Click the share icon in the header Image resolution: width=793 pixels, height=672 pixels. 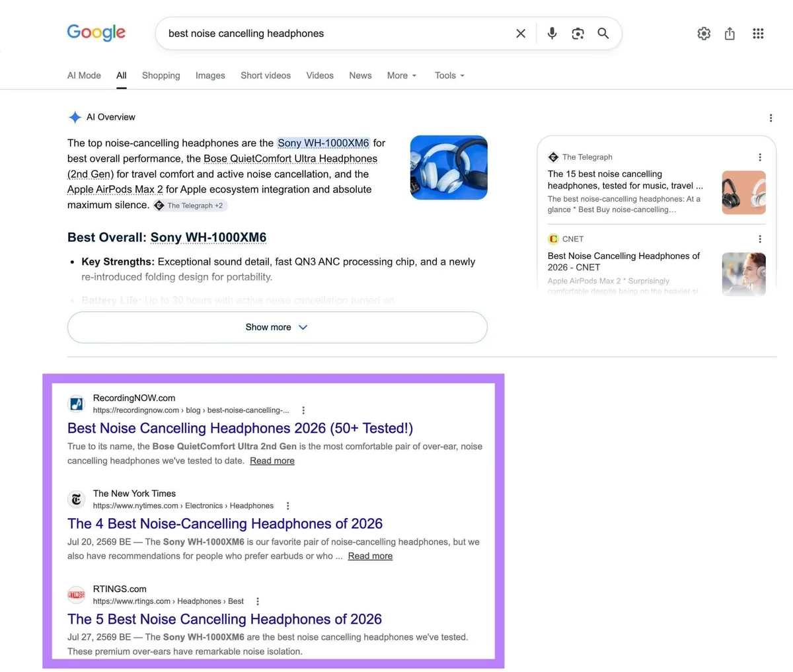[x=730, y=33]
